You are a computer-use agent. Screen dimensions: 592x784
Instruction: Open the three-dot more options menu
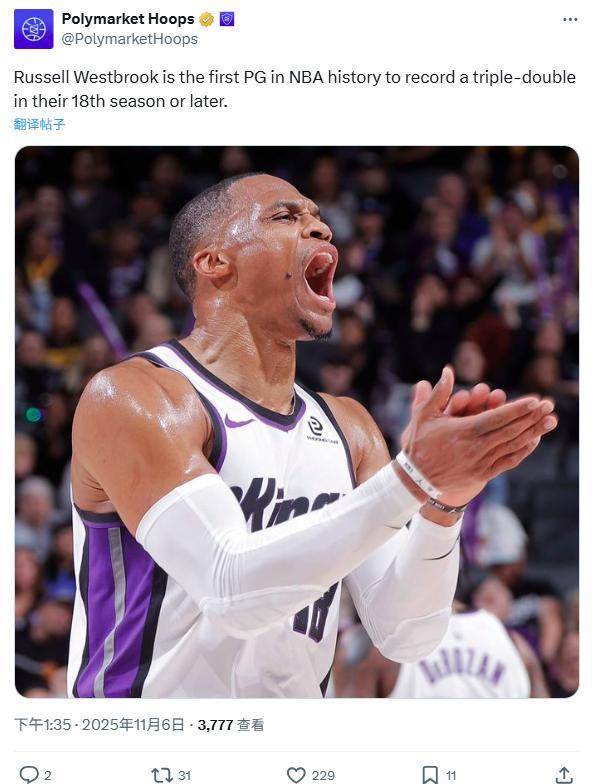(570, 20)
